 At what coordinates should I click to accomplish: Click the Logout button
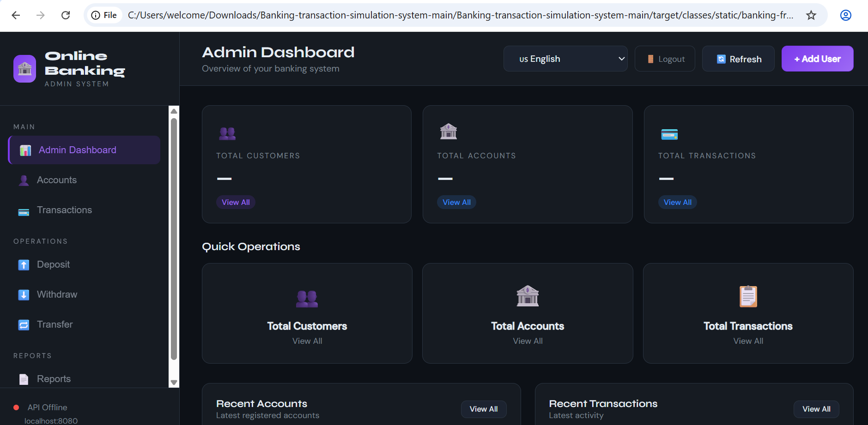[665, 59]
